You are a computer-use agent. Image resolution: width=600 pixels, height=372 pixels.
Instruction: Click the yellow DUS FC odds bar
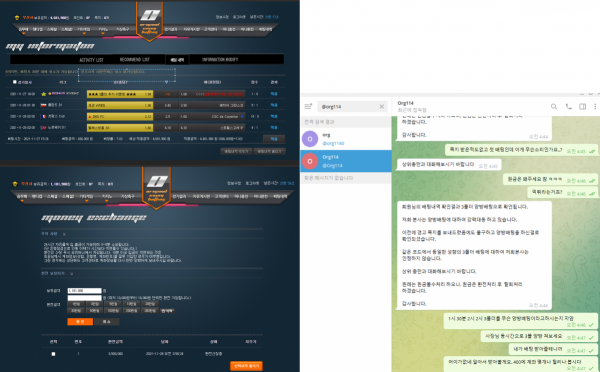pos(120,116)
